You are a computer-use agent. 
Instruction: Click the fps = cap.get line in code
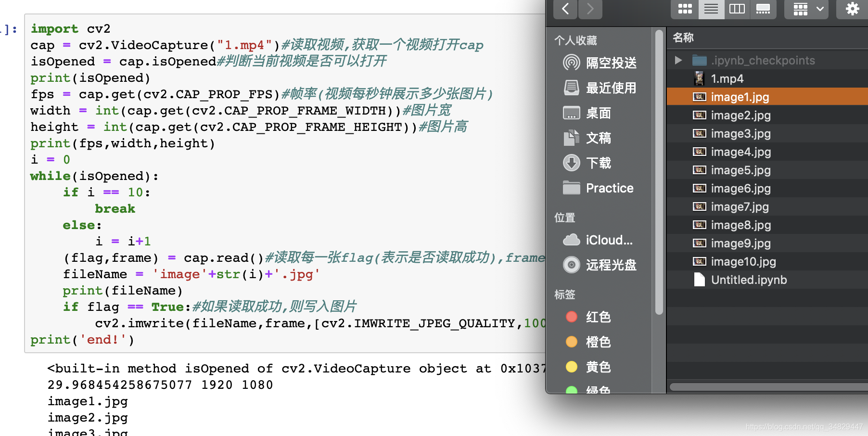point(262,94)
